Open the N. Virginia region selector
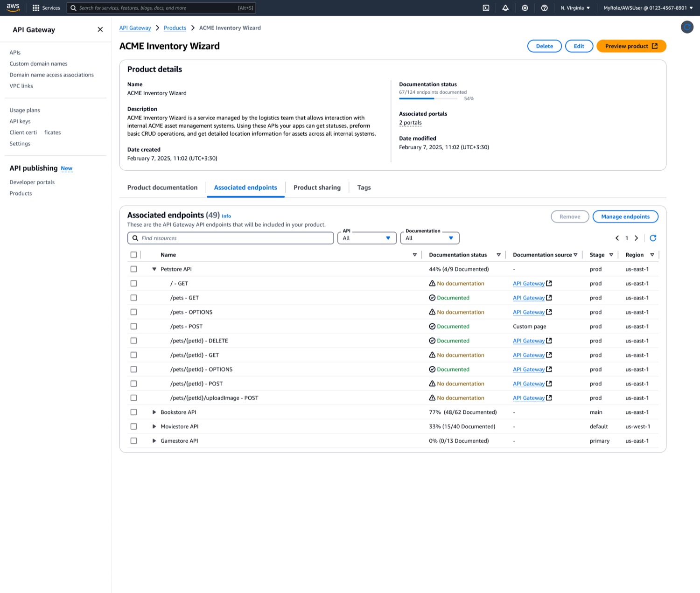 575,8
